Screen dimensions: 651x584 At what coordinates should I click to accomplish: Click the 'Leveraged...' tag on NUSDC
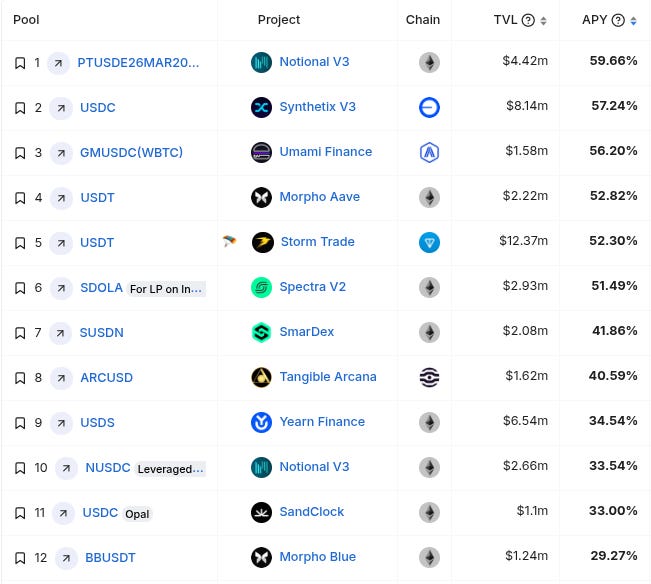tap(170, 469)
